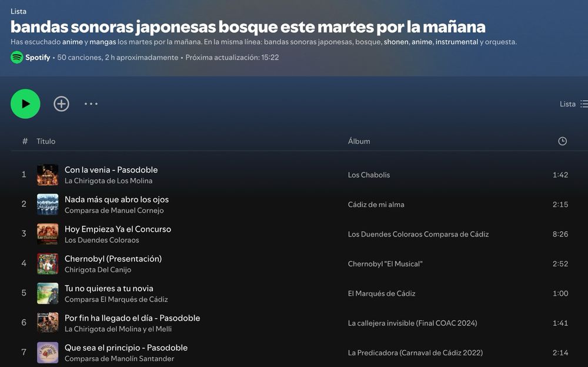This screenshot has height=367, width=588.
Task: Open artist Chirigota Del Canijo
Action: [x=98, y=269]
